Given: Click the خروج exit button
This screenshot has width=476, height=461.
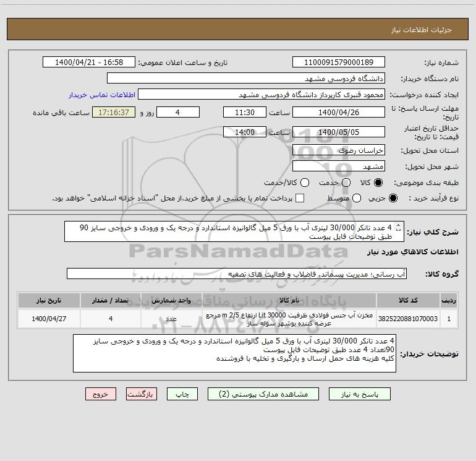Looking at the screenshot, I should pyautogui.click(x=101, y=394).
